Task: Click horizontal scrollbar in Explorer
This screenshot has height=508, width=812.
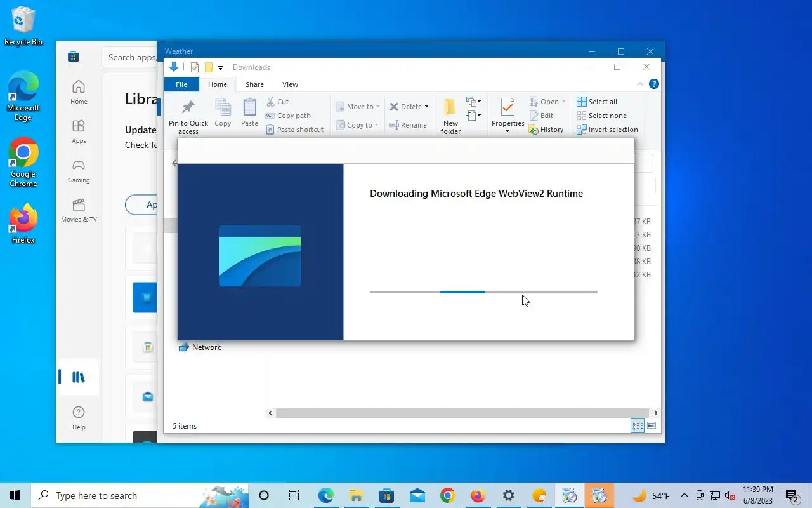Action: [x=462, y=413]
